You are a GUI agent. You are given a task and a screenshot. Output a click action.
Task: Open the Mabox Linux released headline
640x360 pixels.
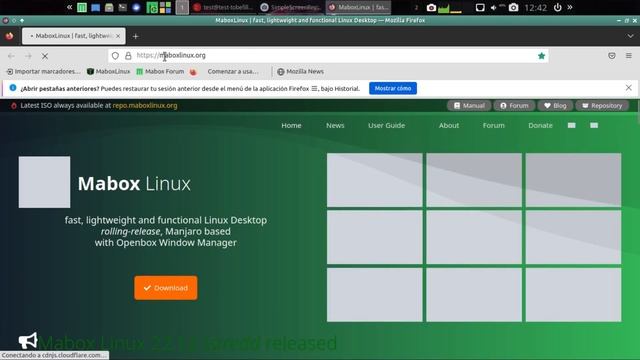[x=187, y=343]
